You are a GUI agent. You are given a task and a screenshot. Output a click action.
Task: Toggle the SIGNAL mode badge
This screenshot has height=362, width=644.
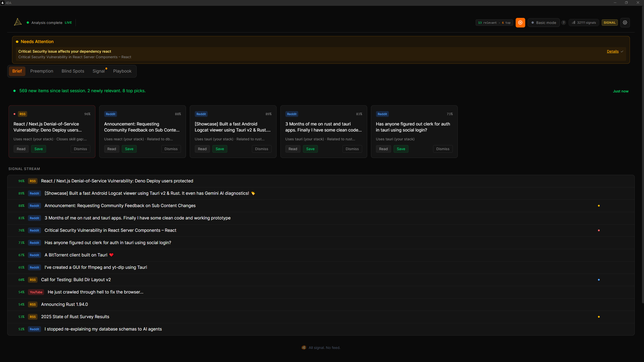point(610,22)
